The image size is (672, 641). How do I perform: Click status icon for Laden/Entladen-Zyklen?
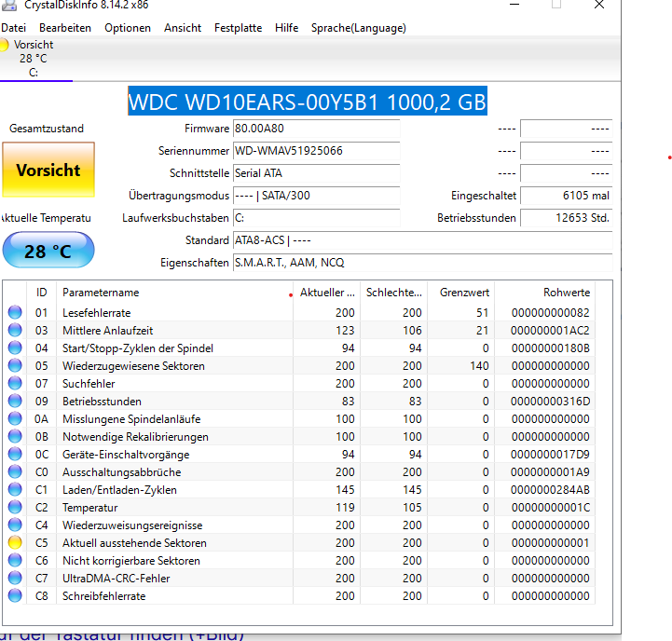(15, 489)
